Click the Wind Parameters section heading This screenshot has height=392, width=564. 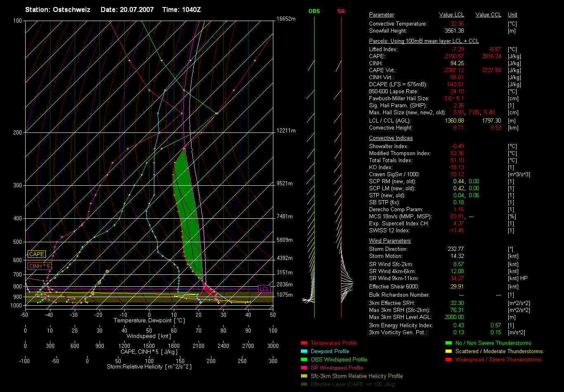pyautogui.click(x=390, y=241)
